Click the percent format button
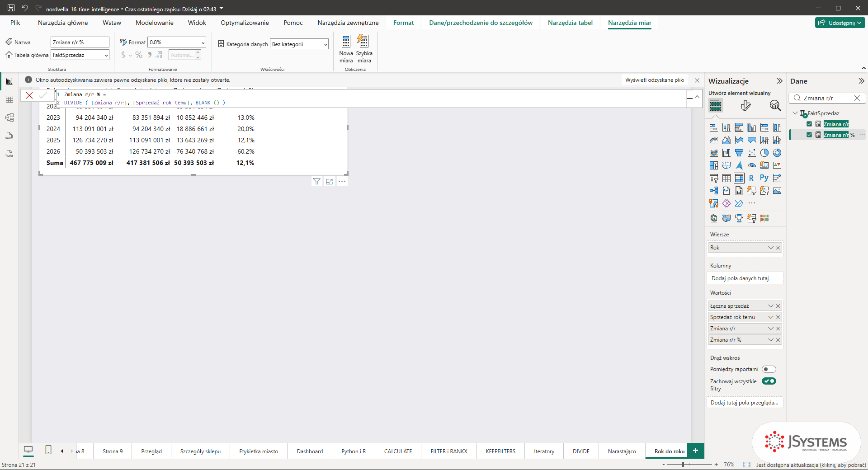Viewport: 868px width, 470px height. (x=139, y=55)
